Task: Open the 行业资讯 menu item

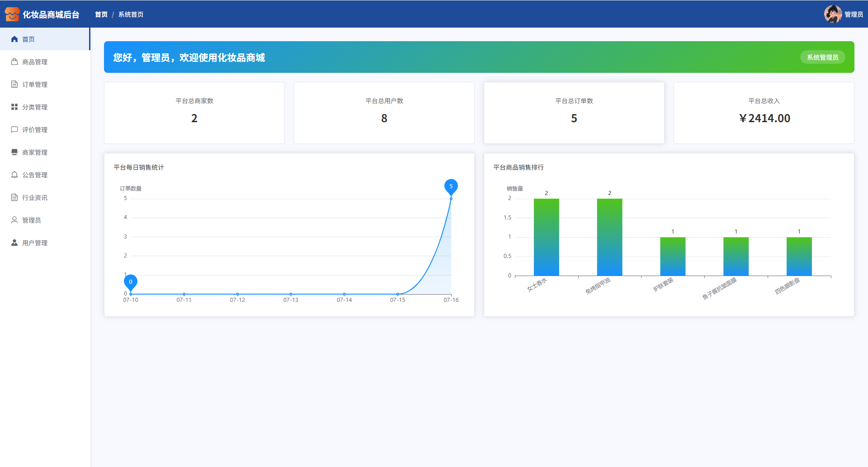Action: 35,198
